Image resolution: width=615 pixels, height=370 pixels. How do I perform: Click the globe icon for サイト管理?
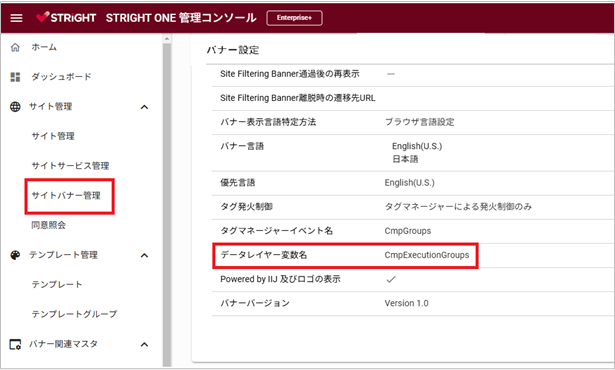15,107
